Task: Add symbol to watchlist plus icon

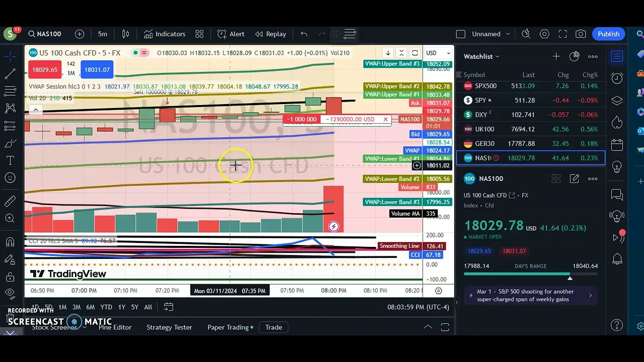Action: pyautogui.click(x=556, y=56)
